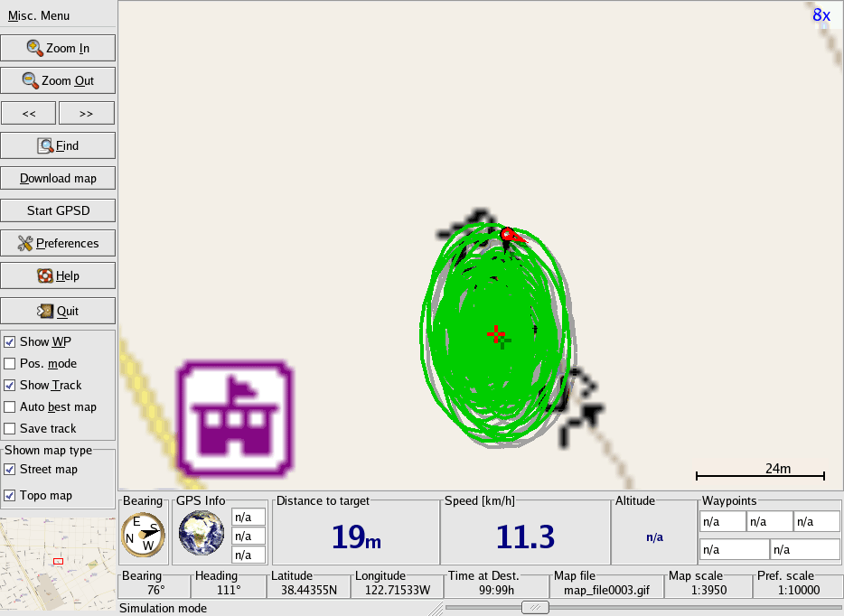Image resolution: width=844 pixels, height=616 pixels.
Task: Click the first Waypoints n/a field
Action: 723,522
